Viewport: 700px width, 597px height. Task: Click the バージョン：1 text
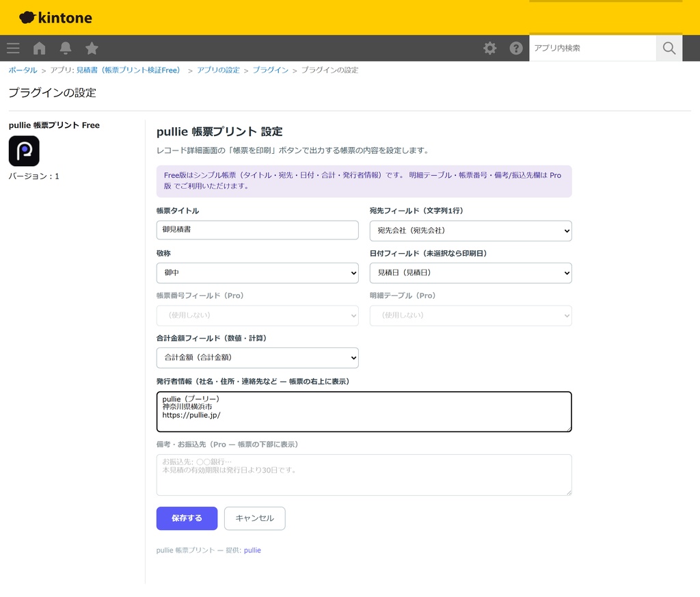coord(34,176)
